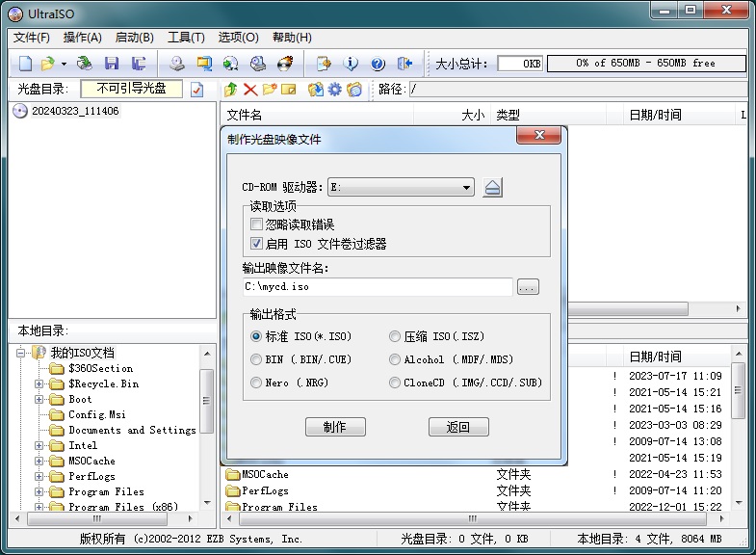Click the 大小总计 0KB field

tap(520, 64)
